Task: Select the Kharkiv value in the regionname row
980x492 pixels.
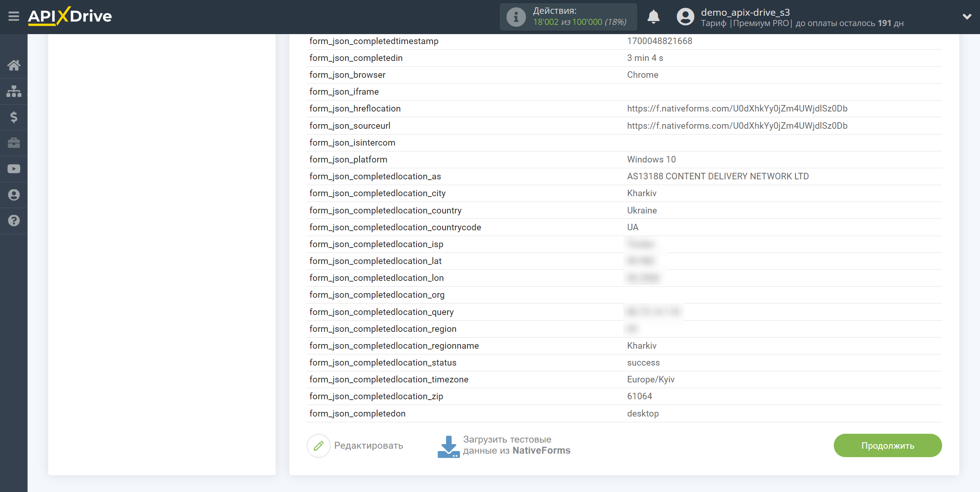Action: click(642, 346)
